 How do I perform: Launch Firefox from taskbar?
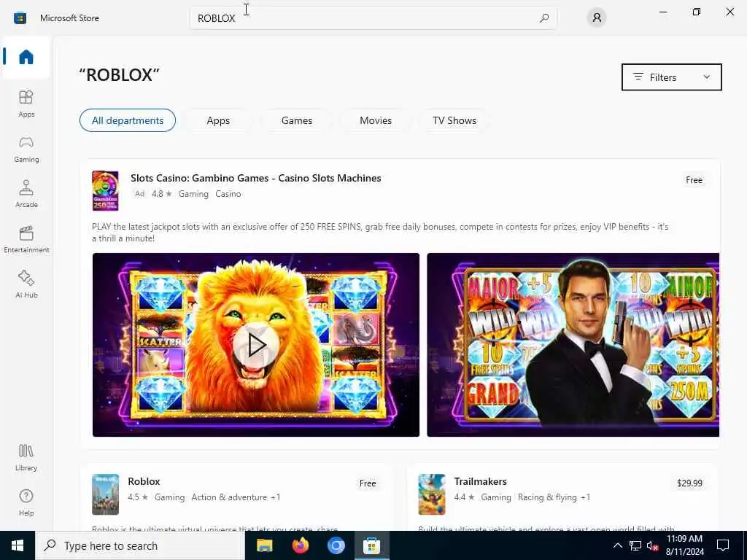[x=300, y=545]
